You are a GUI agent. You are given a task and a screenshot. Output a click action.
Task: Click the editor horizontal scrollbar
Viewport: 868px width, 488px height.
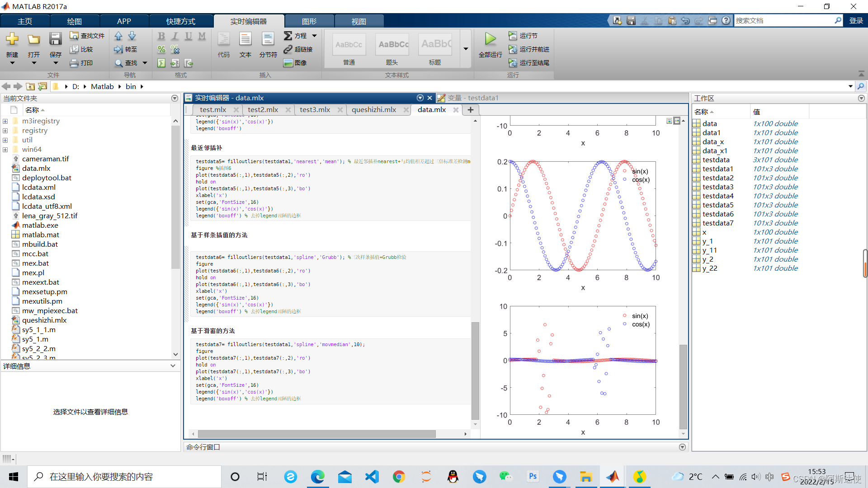(x=316, y=434)
